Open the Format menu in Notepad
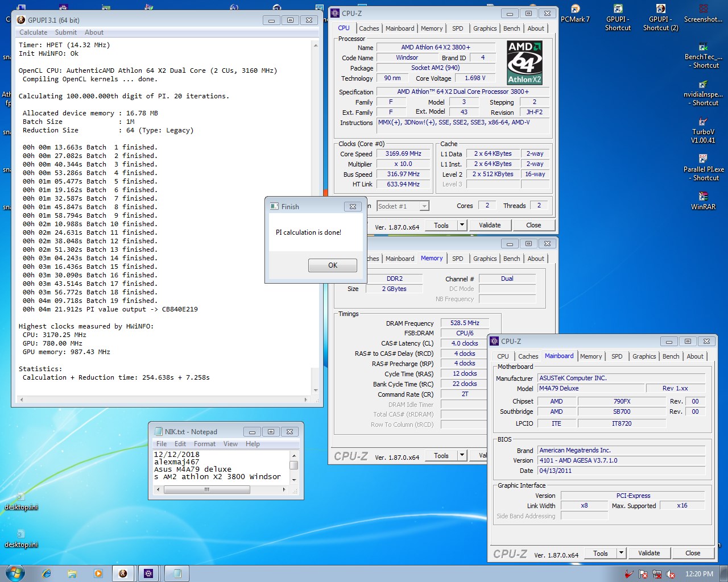 tap(205, 444)
